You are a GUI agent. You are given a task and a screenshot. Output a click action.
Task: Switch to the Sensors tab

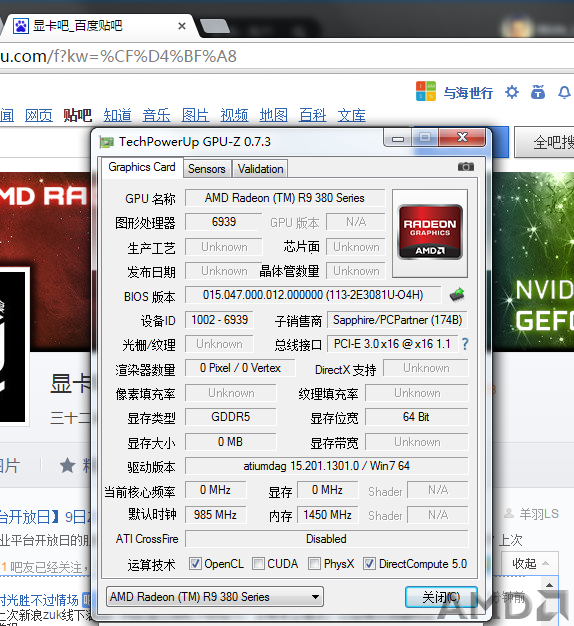[x=207, y=169]
